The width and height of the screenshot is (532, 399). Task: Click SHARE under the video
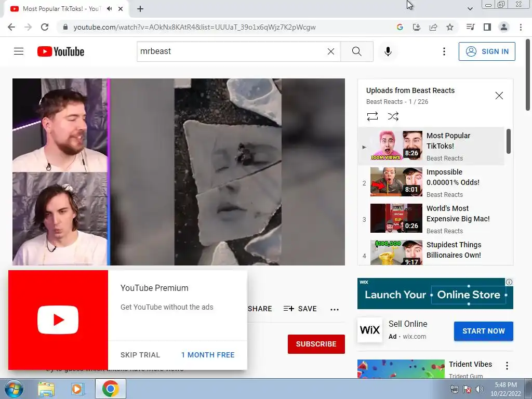pos(260,309)
